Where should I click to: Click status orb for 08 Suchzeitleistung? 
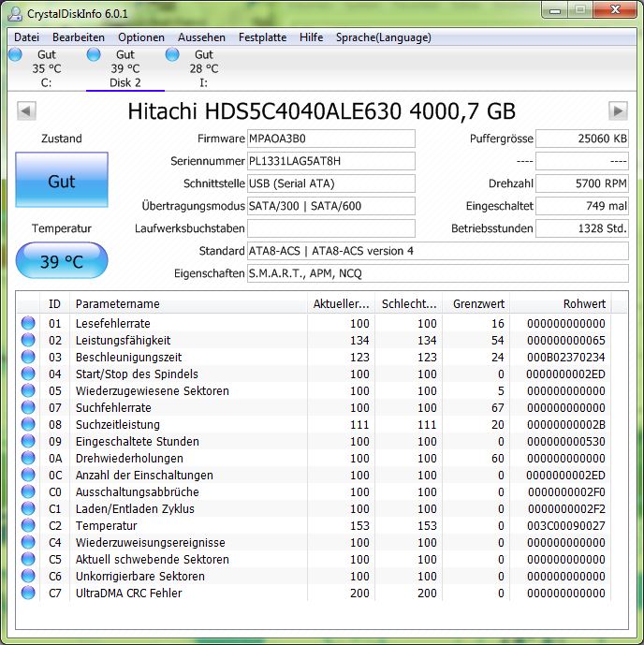pos(28,424)
